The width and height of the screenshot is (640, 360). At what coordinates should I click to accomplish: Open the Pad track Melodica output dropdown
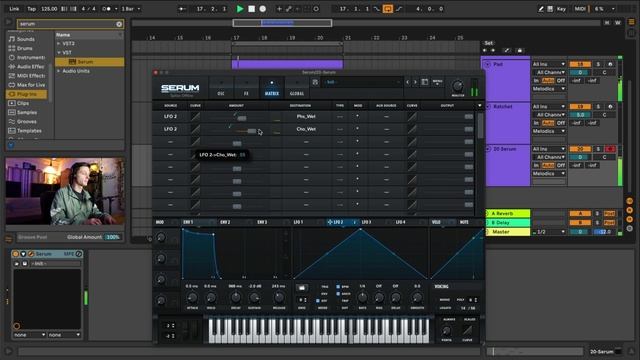coord(549,89)
